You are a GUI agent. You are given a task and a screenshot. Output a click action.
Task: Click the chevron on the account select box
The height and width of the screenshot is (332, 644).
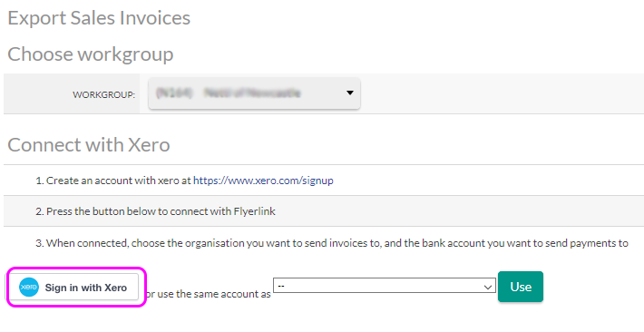488,287
